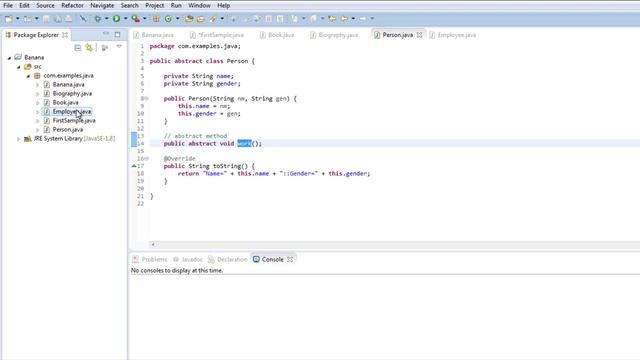Close the Person.java editor tab

(x=420, y=35)
